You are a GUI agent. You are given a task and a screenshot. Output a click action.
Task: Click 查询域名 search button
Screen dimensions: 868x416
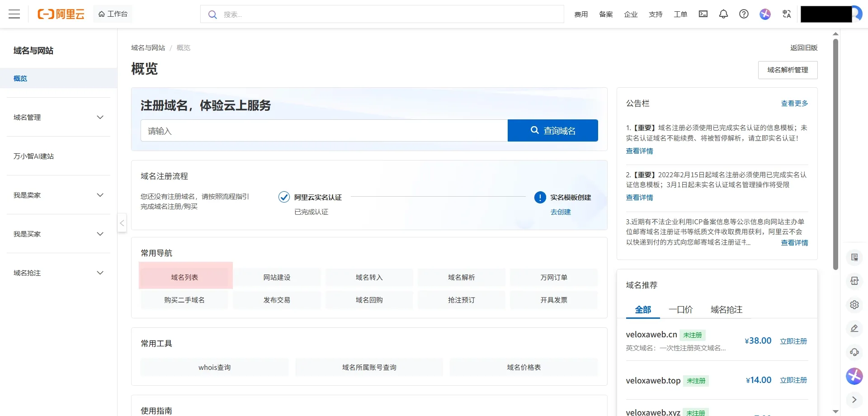(x=552, y=130)
